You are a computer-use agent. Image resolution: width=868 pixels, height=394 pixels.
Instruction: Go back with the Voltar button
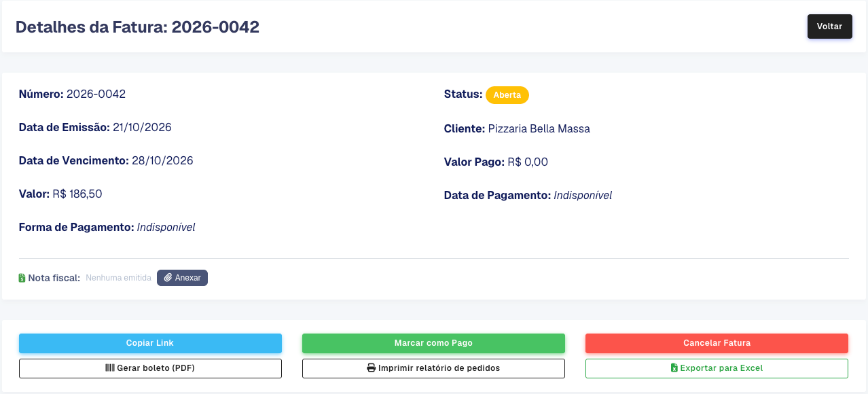[829, 26]
